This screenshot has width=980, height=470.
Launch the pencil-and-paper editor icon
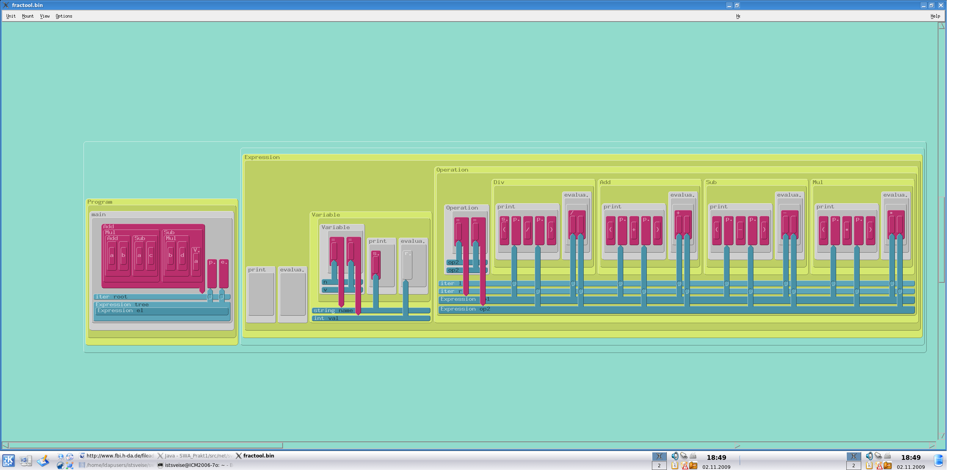point(43,461)
